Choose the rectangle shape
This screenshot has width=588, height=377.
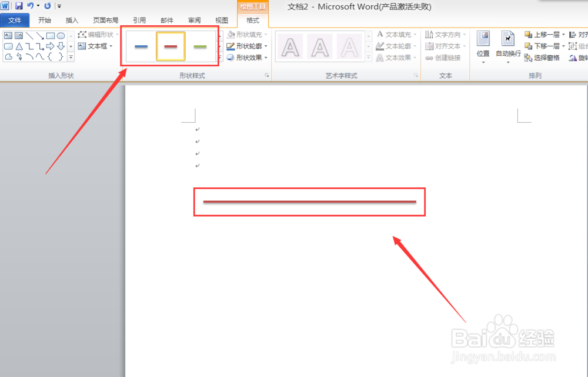[x=50, y=36]
